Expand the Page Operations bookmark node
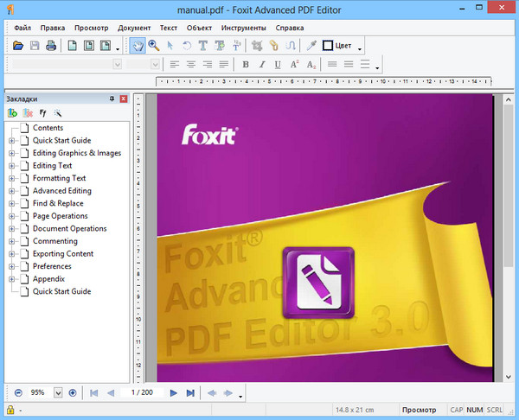This screenshot has height=420, width=519. pos(12,216)
